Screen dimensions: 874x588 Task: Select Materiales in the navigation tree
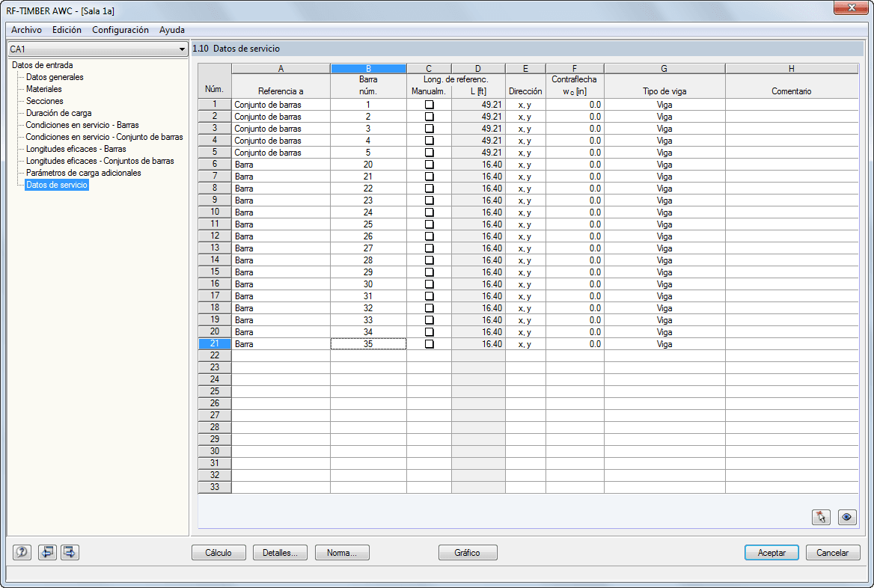click(x=46, y=89)
